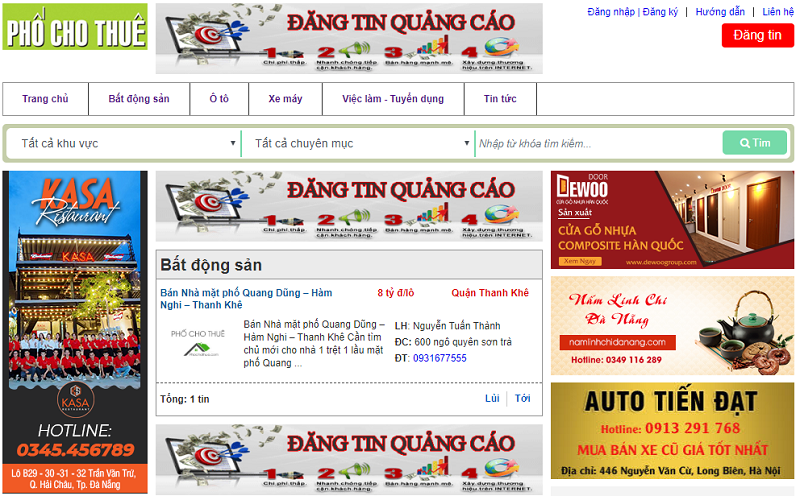Click the Tới pagination link
800x496 pixels.
pos(523,398)
